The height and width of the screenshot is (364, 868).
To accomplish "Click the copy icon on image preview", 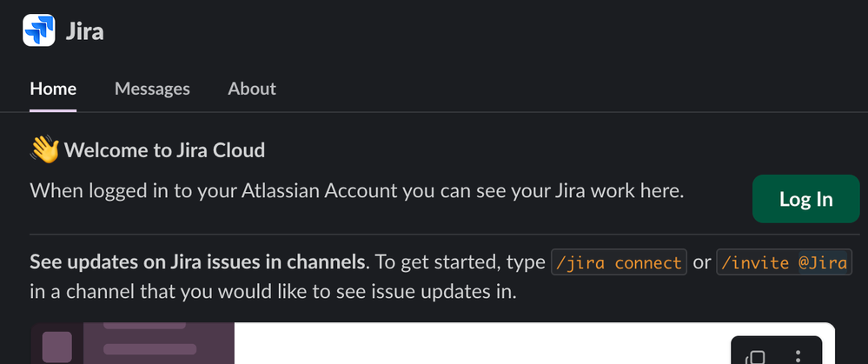I will point(754,357).
